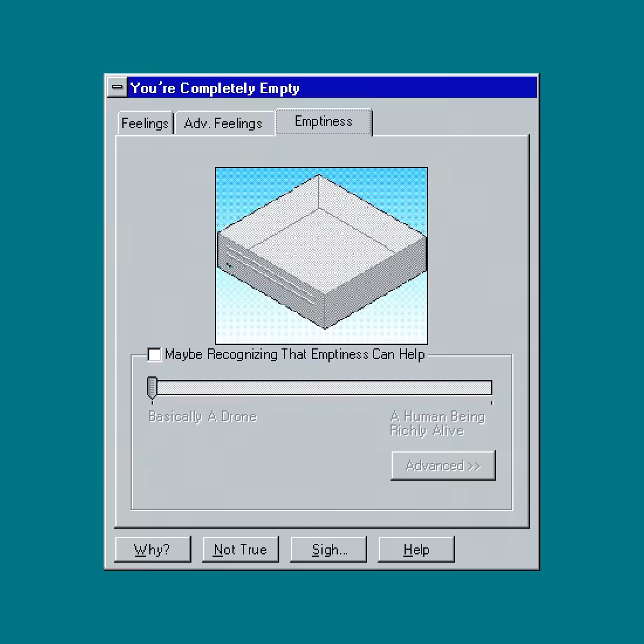Enable Maybe Recognizing That Emptiness Can Help checkbox
The height and width of the screenshot is (644, 644).
pos(155,354)
